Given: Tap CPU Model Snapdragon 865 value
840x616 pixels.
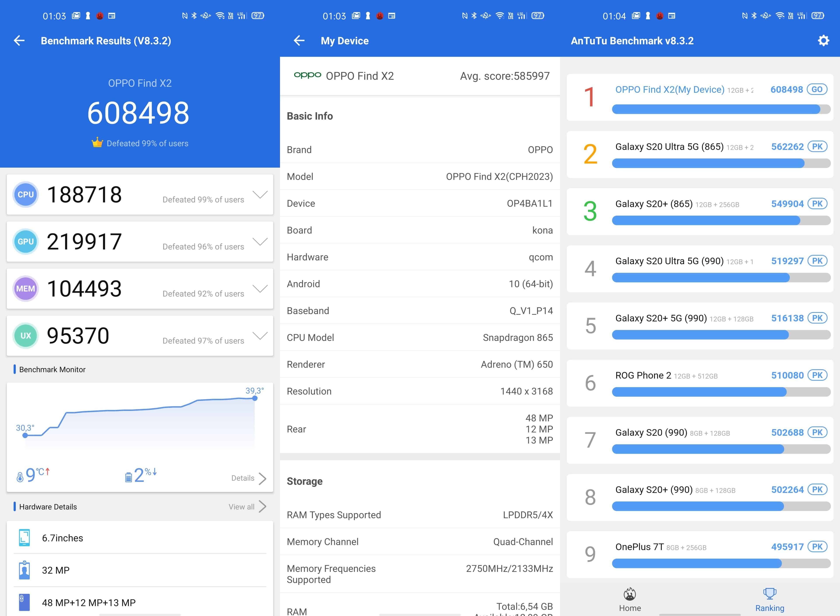Looking at the screenshot, I should pos(518,338).
